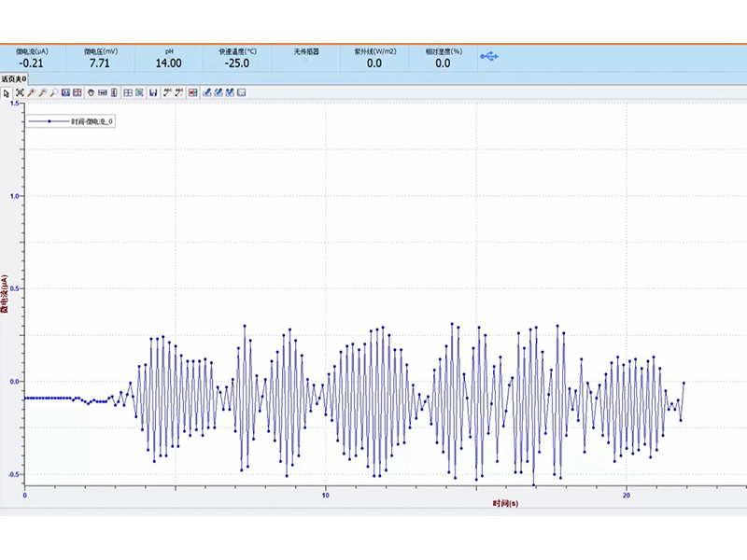Click the plain magnifier zoom icon
Image resolution: width=747 pixels, height=560 pixels.
[54, 92]
